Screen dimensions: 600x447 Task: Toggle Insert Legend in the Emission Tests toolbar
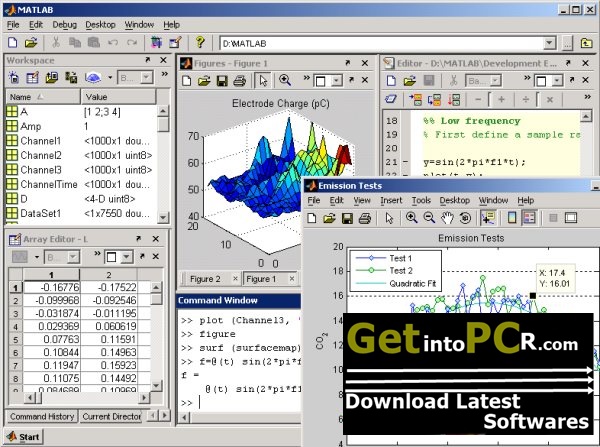tap(529, 218)
